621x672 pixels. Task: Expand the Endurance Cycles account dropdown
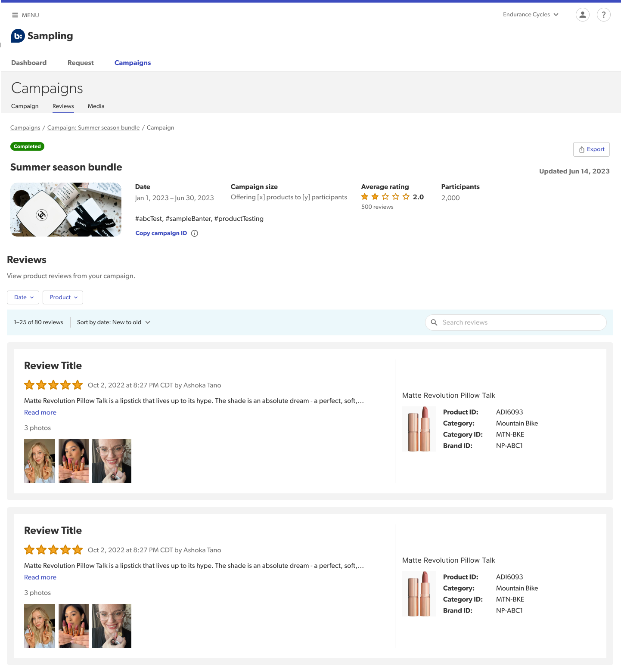pos(531,15)
